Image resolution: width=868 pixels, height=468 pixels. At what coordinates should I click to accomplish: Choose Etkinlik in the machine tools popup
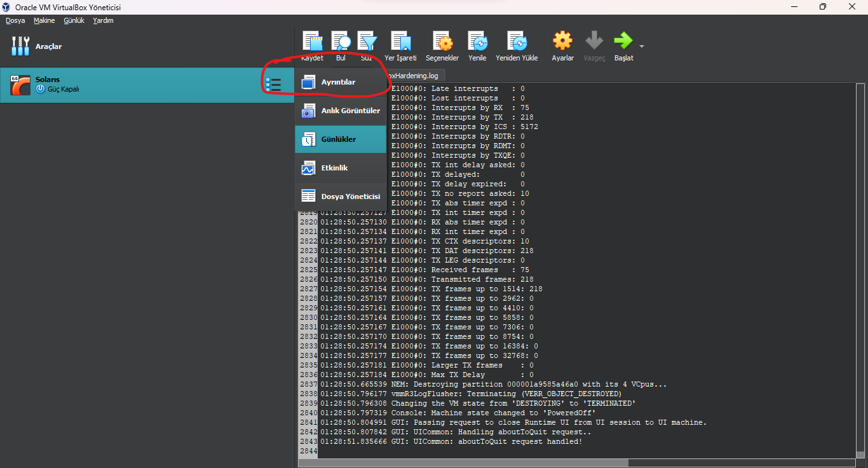coord(341,168)
